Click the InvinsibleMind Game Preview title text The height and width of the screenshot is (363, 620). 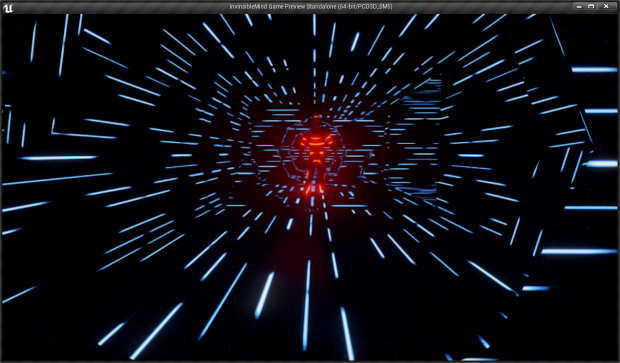[x=311, y=7]
